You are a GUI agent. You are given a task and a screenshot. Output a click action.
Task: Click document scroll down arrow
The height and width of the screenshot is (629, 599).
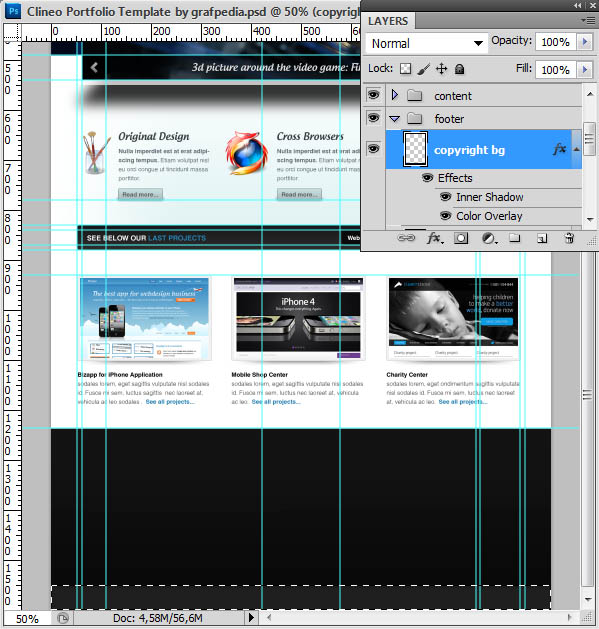588,600
